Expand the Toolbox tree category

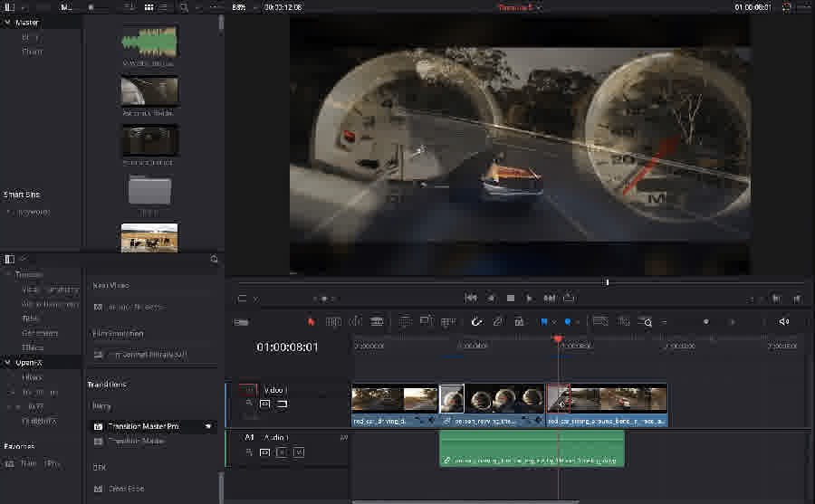(x=8, y=274)
